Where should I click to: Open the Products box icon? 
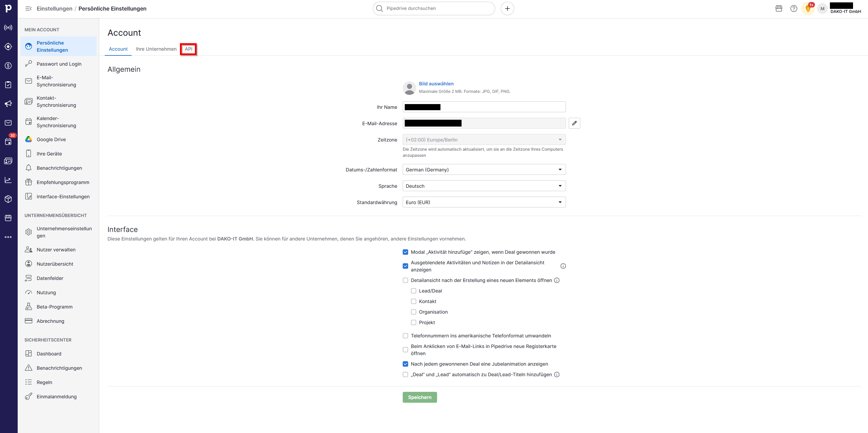pyautogui.click(x=9, y=199)
